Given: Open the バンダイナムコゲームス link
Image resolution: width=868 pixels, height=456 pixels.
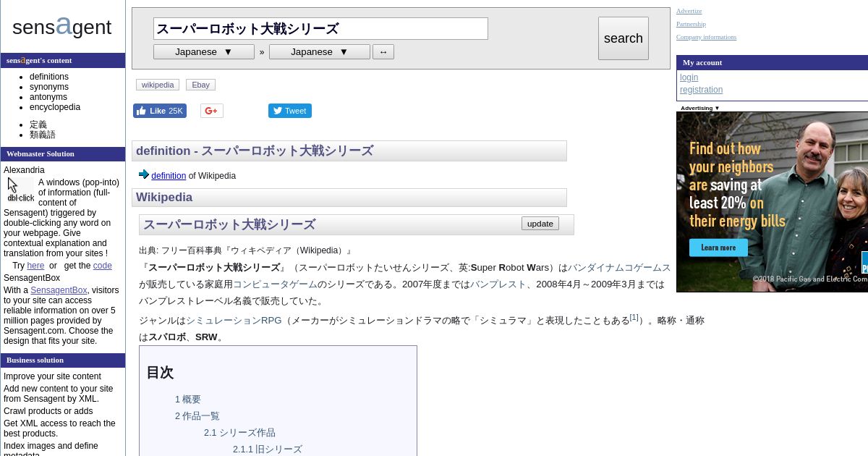Looking at the screenshot, I should [x=619, y=268].
